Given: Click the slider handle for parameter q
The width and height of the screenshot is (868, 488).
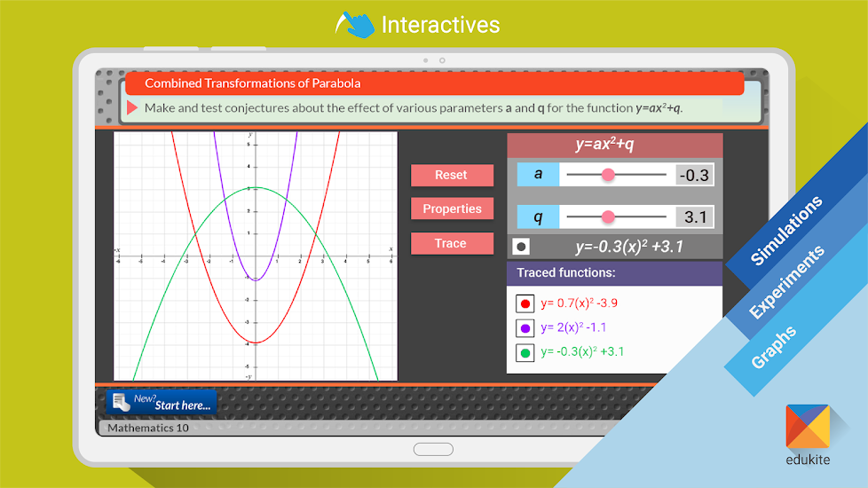Looking at the screenshot, I should (x=608, y=216).
